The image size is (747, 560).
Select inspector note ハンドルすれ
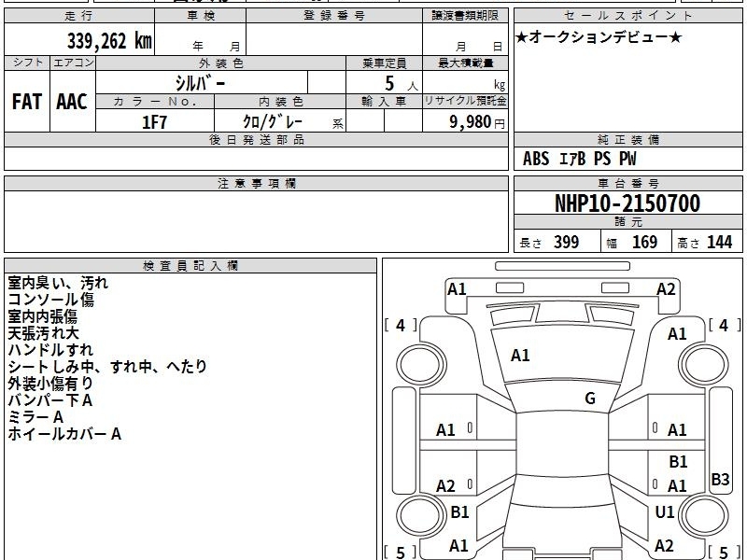[x=50, y=349]
